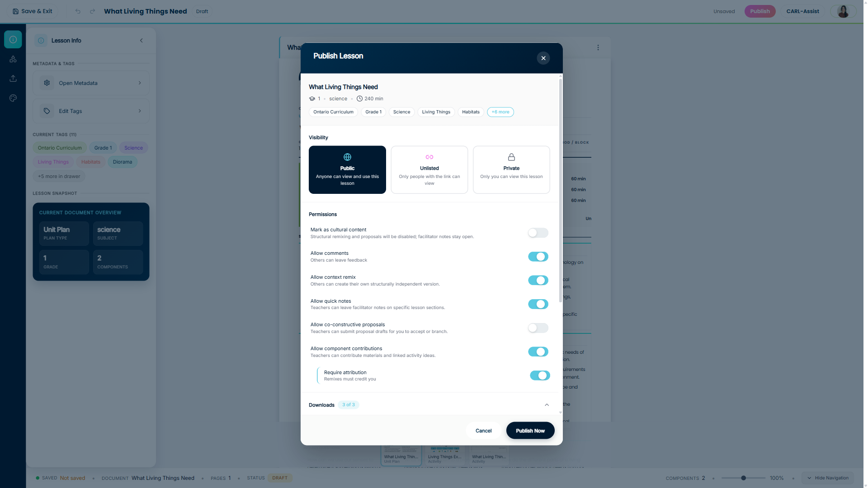Click the export/share icon in the left sidebar
The image size is (868, 488).
pos(13,78)
